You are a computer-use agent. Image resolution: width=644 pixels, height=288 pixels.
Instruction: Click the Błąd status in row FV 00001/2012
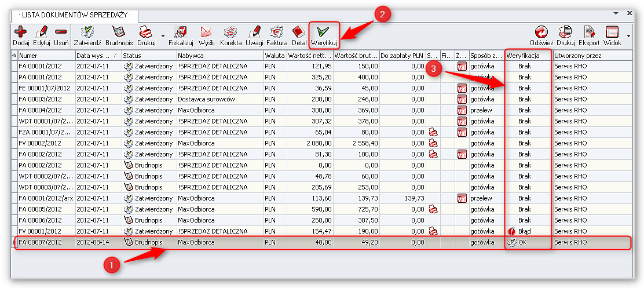524,231
